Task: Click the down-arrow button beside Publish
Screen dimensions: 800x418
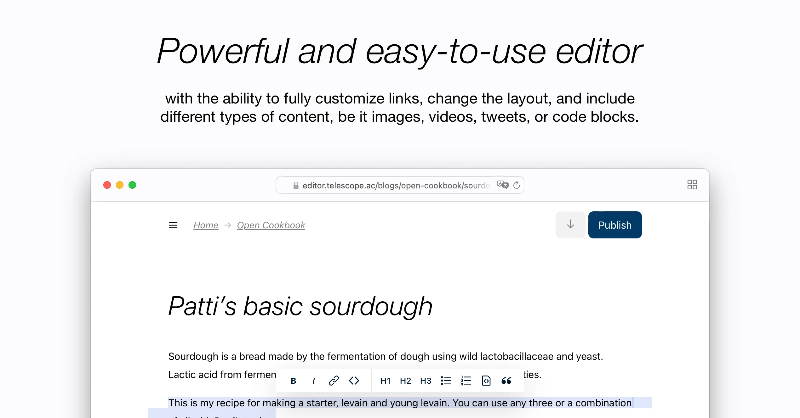Action: point(570,225)
